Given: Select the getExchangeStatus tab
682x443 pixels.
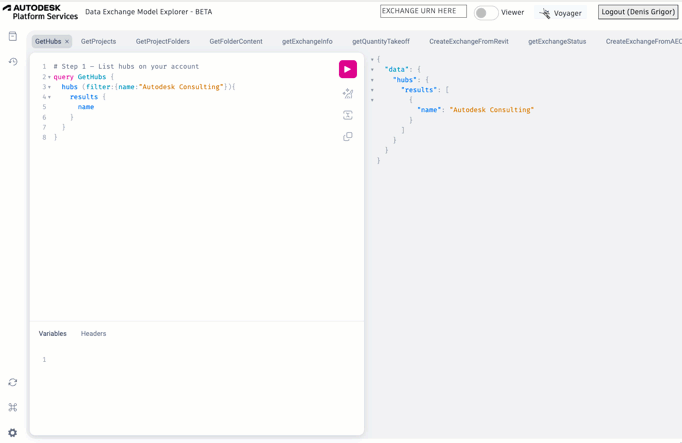Looking at the screenshot, I should tap(557, 41).
